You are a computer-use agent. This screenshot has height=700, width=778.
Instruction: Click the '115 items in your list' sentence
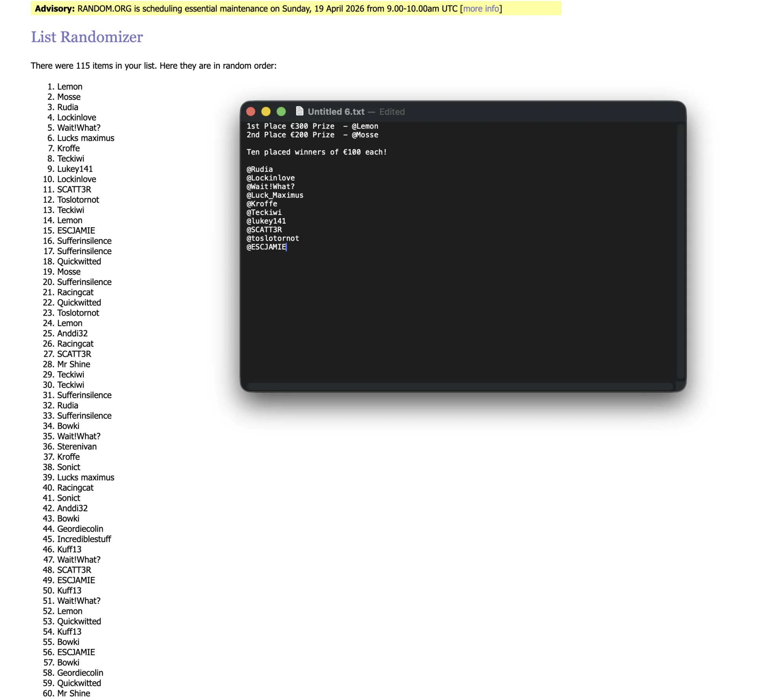[154, 66]
